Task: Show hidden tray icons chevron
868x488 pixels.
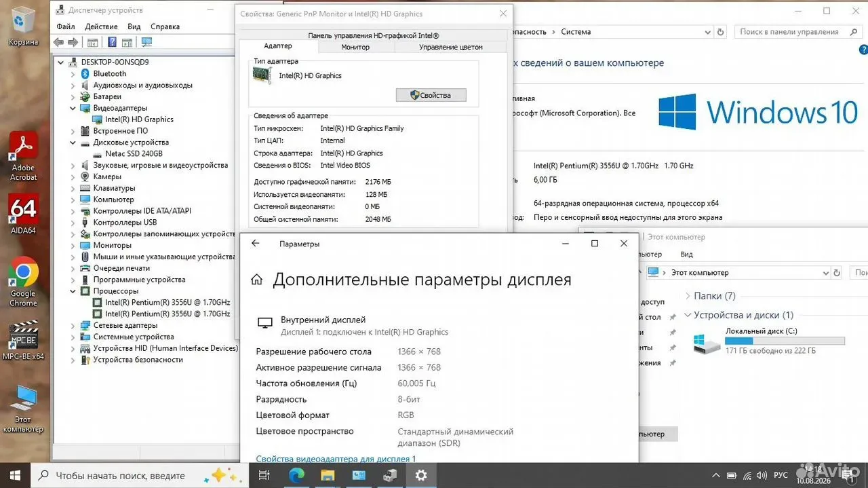Action: tap(716, 476)
